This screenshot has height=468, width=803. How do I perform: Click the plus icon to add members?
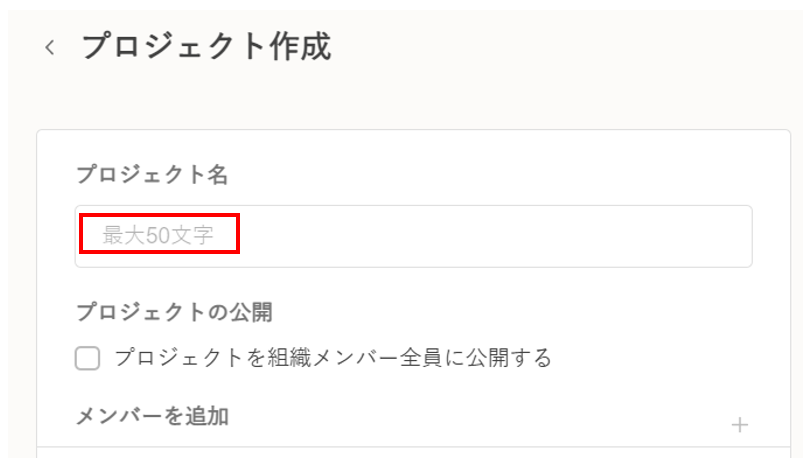pyautogui.click(x=740, y=425)
